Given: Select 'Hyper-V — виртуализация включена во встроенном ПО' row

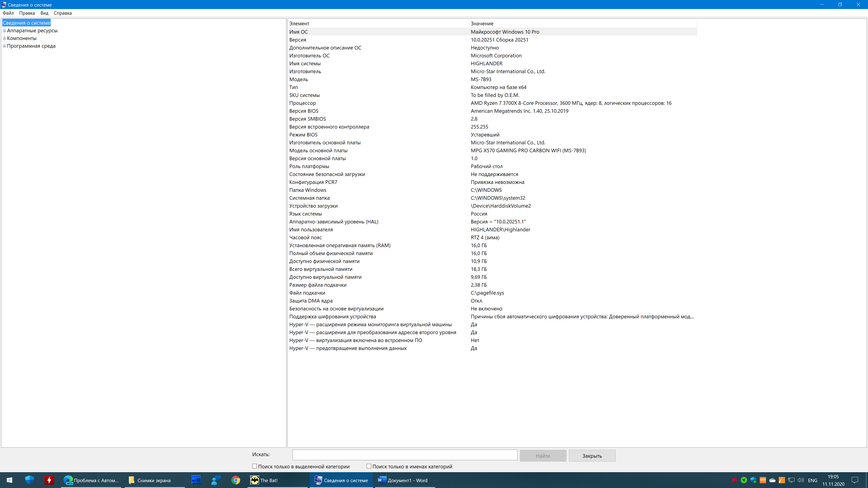Looking at the screenshot, I should point(493,340).
